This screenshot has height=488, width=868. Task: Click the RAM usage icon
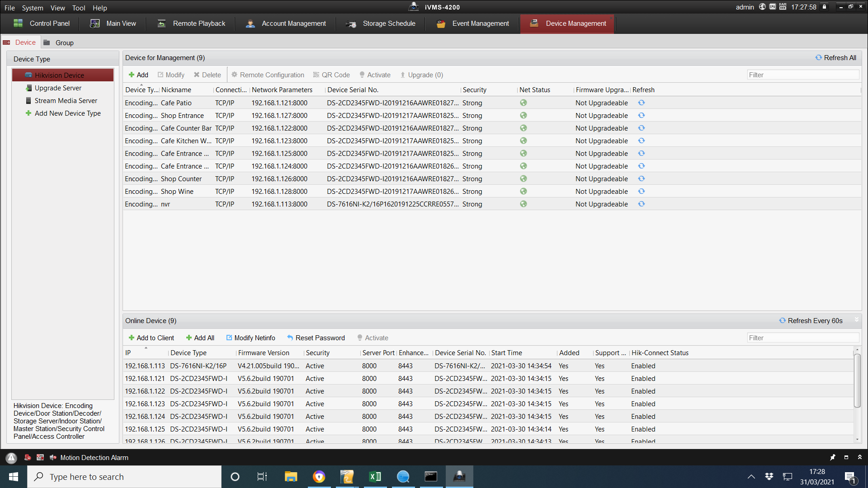[783, 7]
